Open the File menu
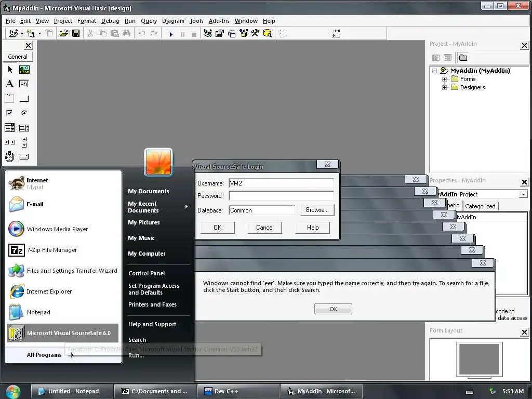Screen dimensions: 532x399 click(10, 21)
